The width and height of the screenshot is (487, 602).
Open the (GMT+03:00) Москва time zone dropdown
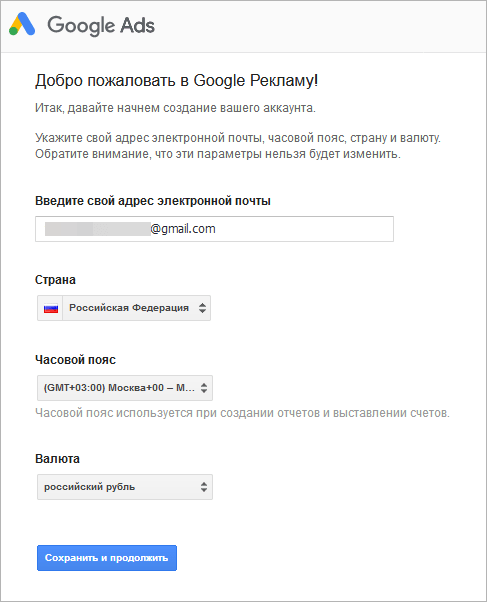[x=125, y=388]
